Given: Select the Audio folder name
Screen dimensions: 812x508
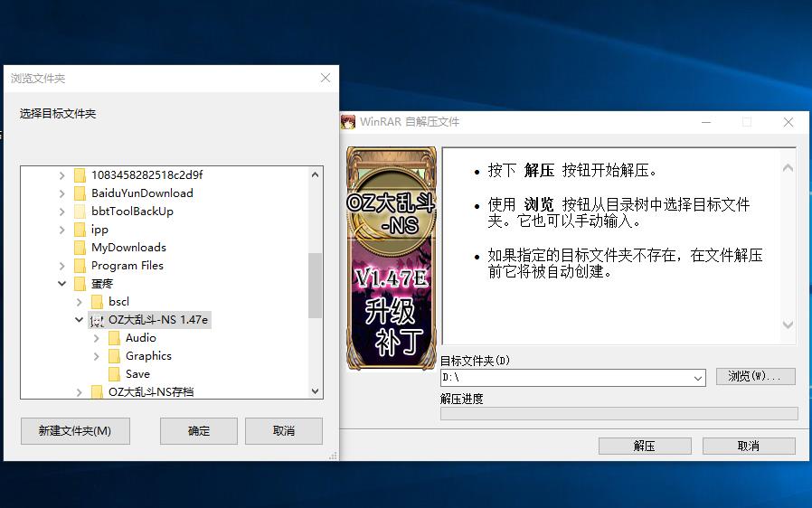Looking at the screenshot, I should click(x=140, y=338).
